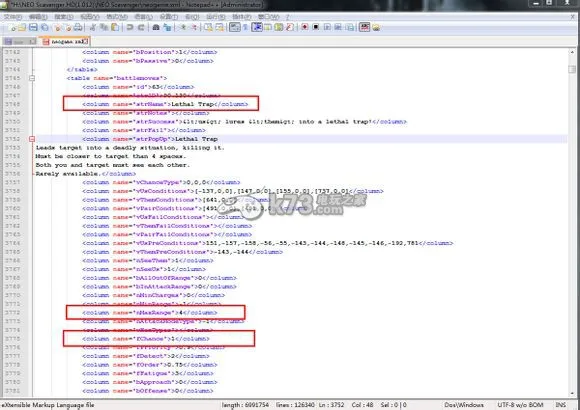The height and width of the screenshot is (410, 580).
Task: Collapse the battlemoves table fold marker
Action: click(x=32, y=78)
